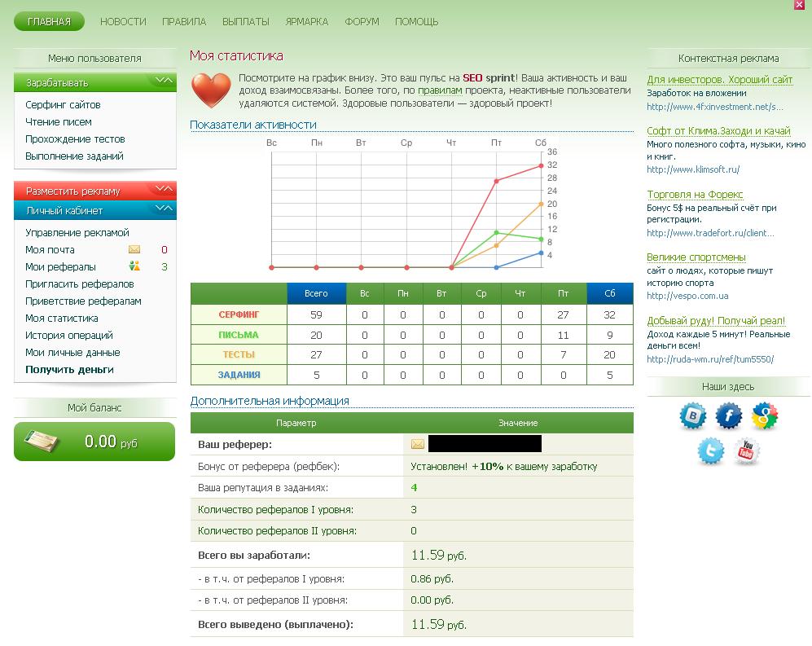Open Прохождение тестов link
This screenshot has width=812, height=646.
coord(75,138)
